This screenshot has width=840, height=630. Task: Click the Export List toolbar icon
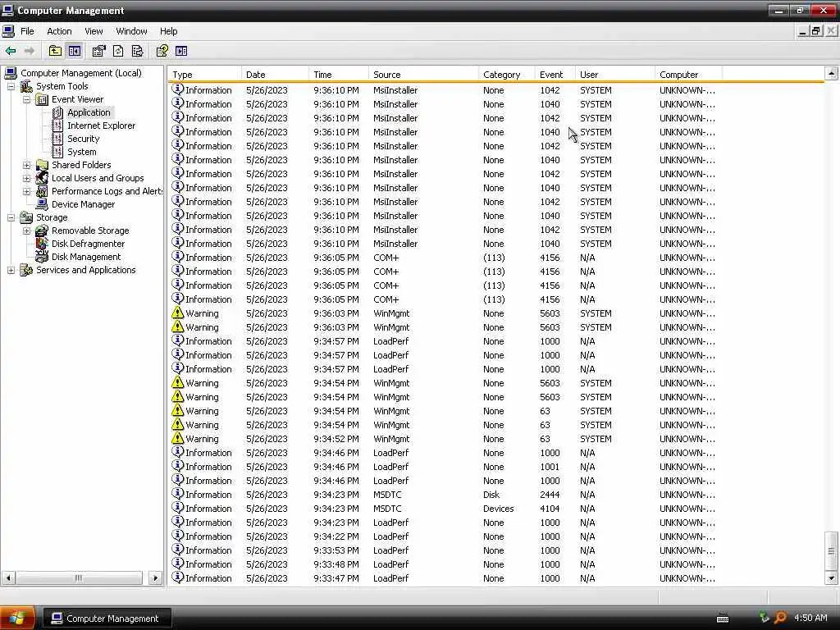pos(137,51)
